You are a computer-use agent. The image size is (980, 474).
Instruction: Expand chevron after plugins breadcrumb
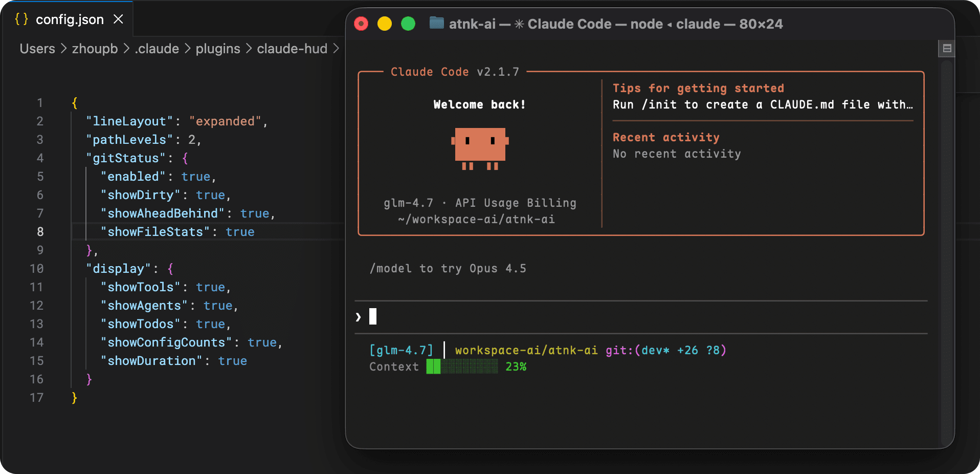point(249,49)
